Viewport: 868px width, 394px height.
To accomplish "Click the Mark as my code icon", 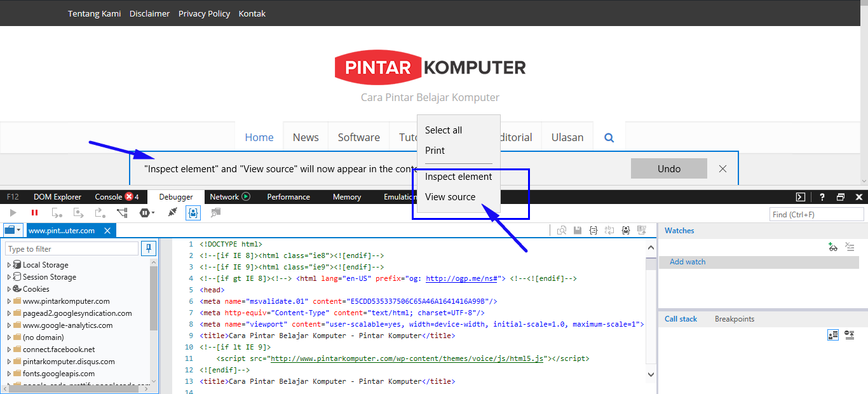I will coord(626,231).
